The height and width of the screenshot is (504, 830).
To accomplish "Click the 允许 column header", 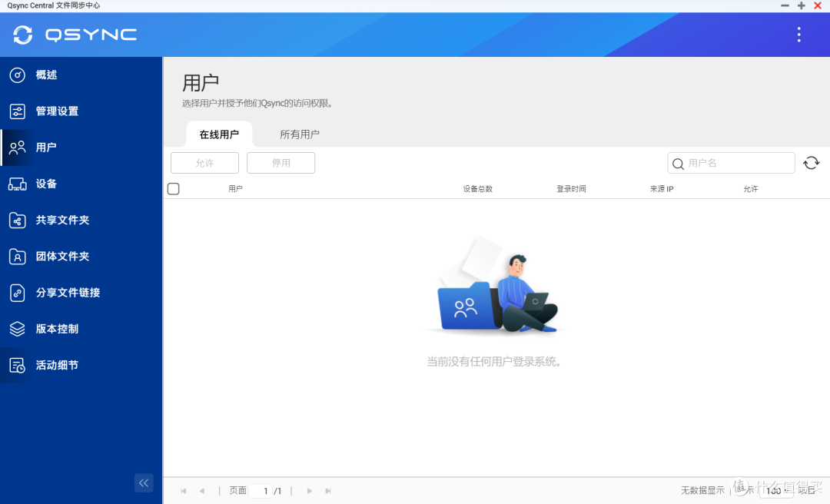I will click(751, 189).
